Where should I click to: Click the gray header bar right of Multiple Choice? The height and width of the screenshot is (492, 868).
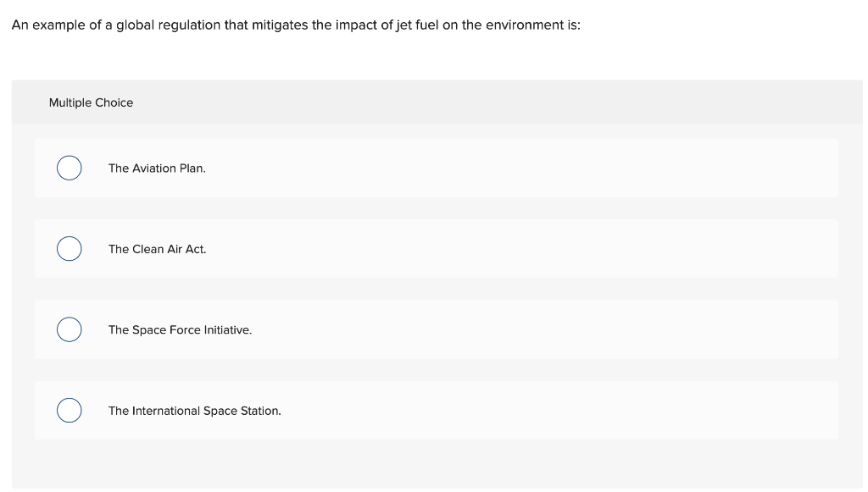point(509,102)
